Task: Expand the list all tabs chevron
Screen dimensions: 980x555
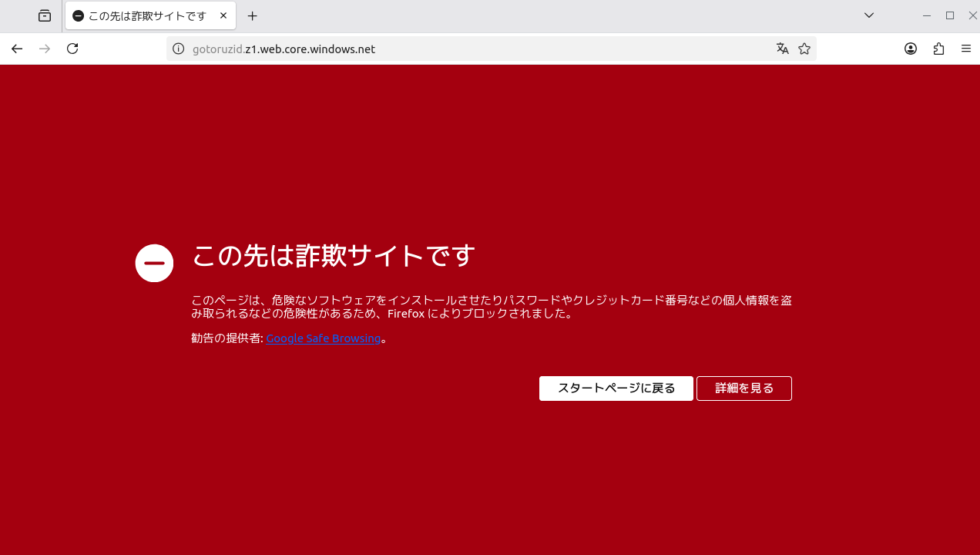Action: pyautogui.click(x=869, y=15)
